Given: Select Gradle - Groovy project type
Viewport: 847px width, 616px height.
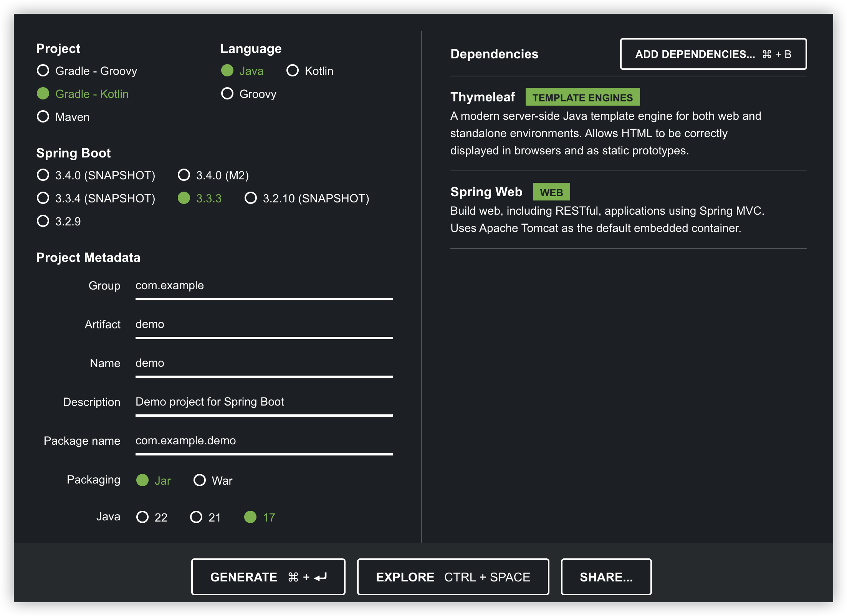Looking at the screenshot, I should [43, 71].
